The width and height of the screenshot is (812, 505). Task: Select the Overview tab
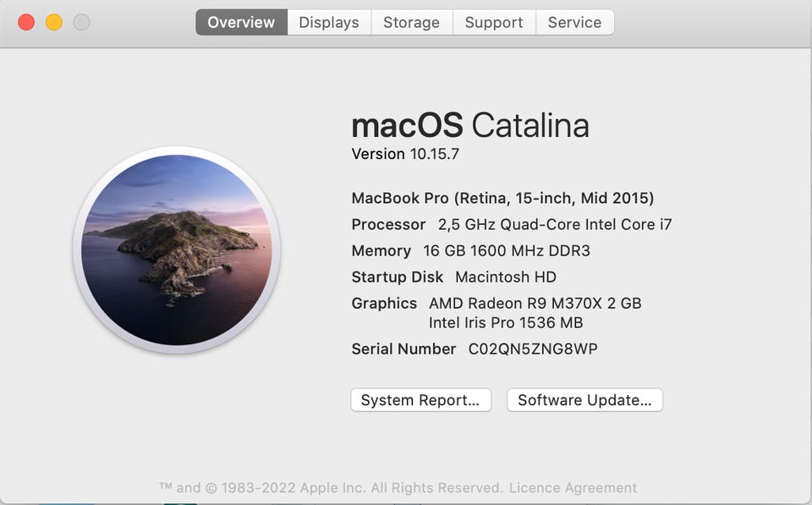(x=241, y=23)
